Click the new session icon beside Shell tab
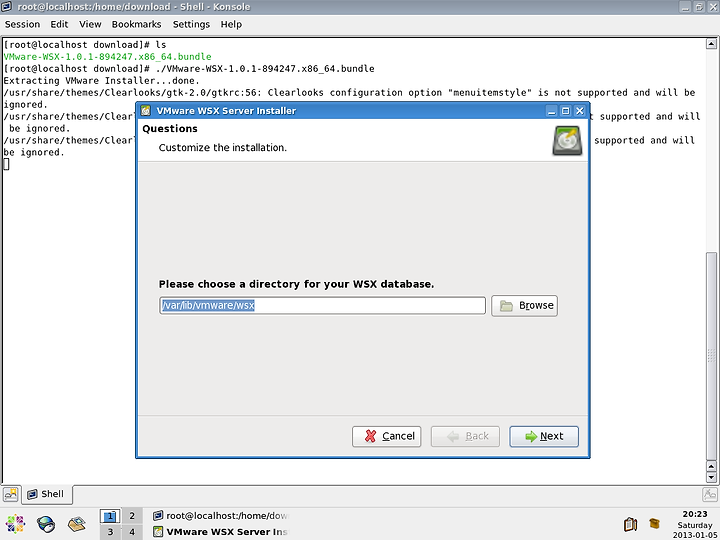The image size is (720, 540). (10, 495)
